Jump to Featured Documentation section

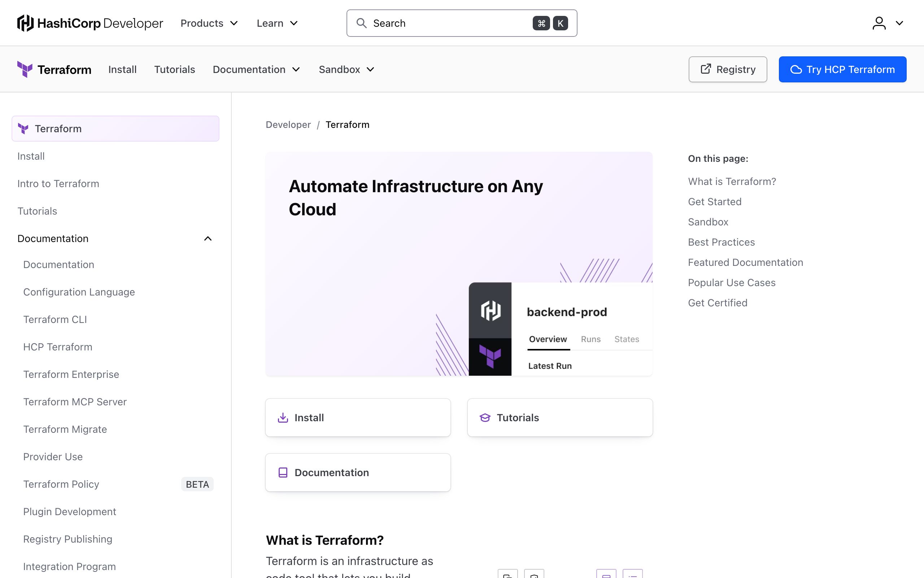click(x=745, y=263)
